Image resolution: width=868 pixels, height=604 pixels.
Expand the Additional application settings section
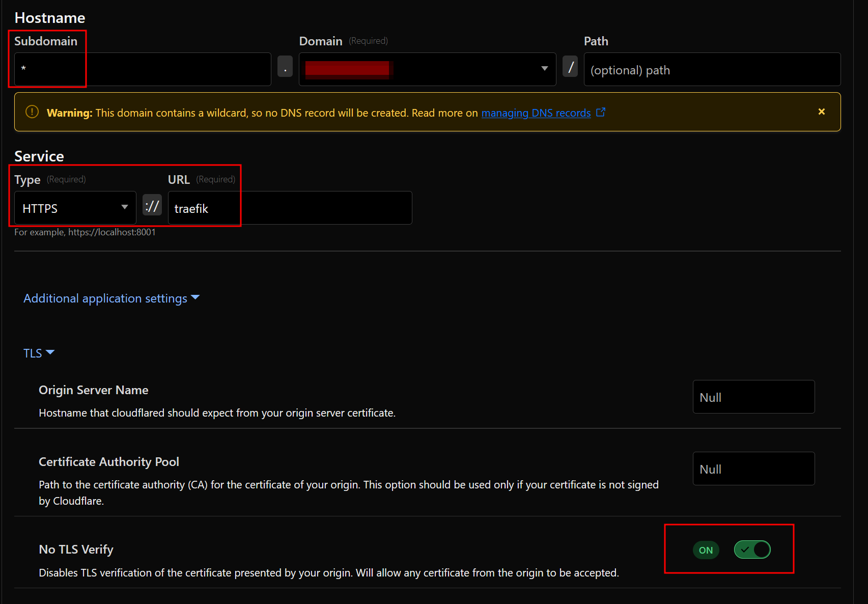coord(105,298)
